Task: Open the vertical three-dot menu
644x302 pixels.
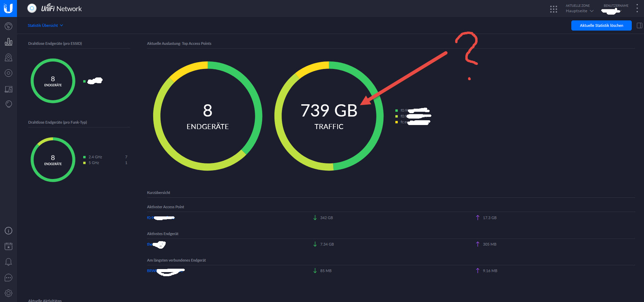Action: [637, 8]
